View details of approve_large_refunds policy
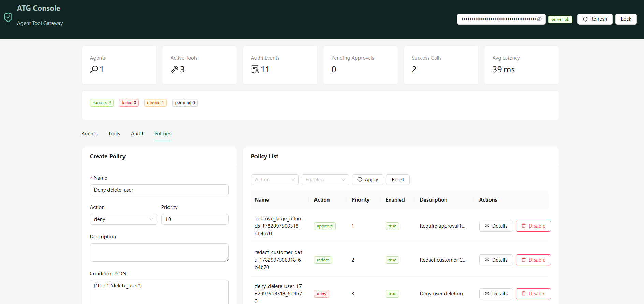Image resolution: width=644 pixels, height=304 pixels. pos(496,226)
